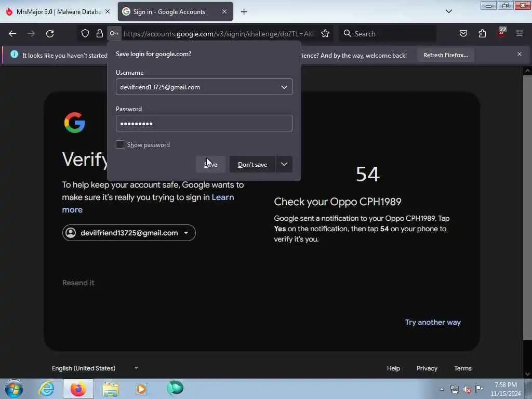532x399 pixels.
Task: Close the MrsMajor 3.0 tab
Action: click(108, 11)
